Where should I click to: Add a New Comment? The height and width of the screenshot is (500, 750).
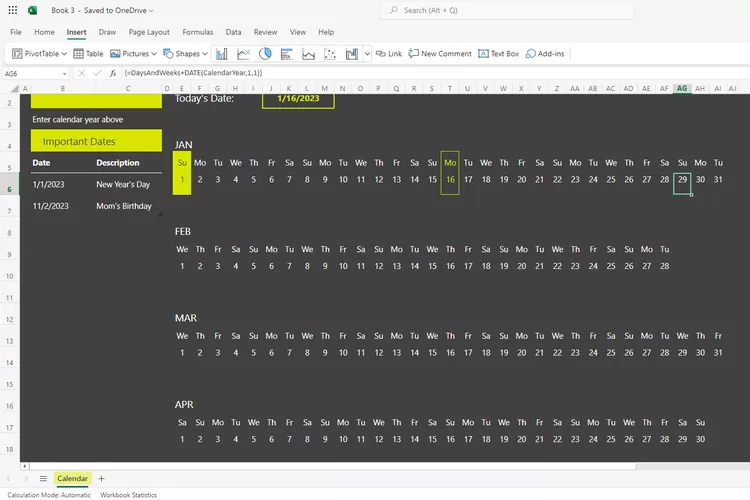(440, 54)
